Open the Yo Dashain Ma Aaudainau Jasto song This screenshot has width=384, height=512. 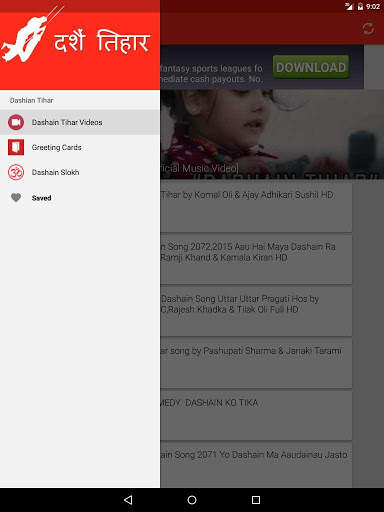[256, 465]
